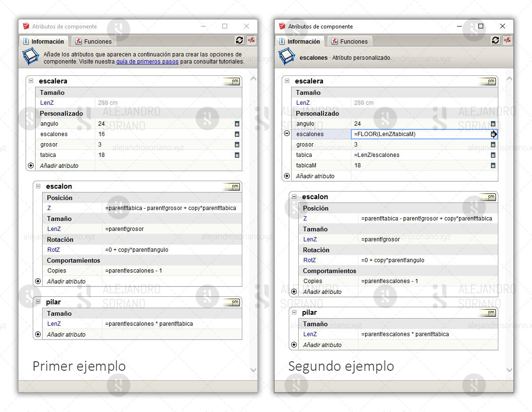The height and width of the screenshot is (412, 532).
Task: Open Información tab in left window
Action: tap(44, 41)
